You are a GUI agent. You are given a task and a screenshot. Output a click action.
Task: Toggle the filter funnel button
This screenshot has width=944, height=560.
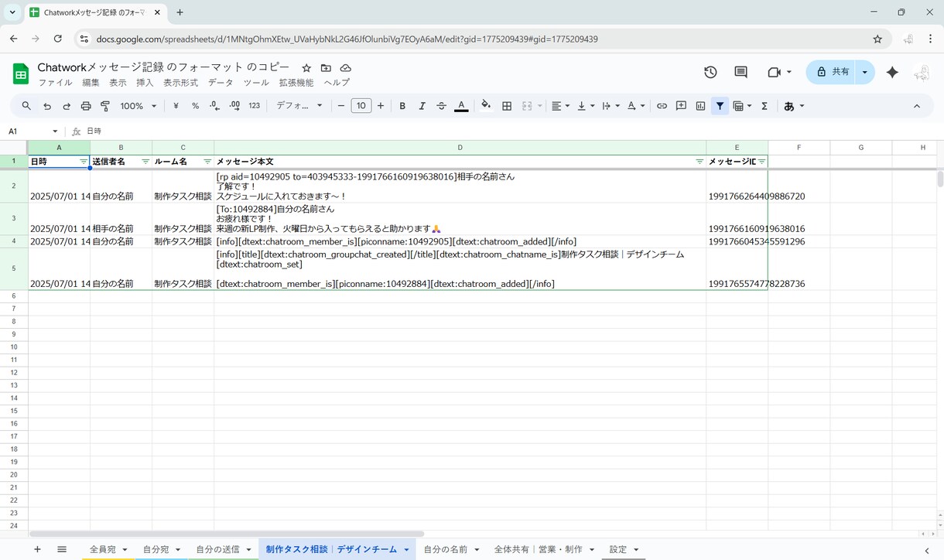(x=720, y=106)
